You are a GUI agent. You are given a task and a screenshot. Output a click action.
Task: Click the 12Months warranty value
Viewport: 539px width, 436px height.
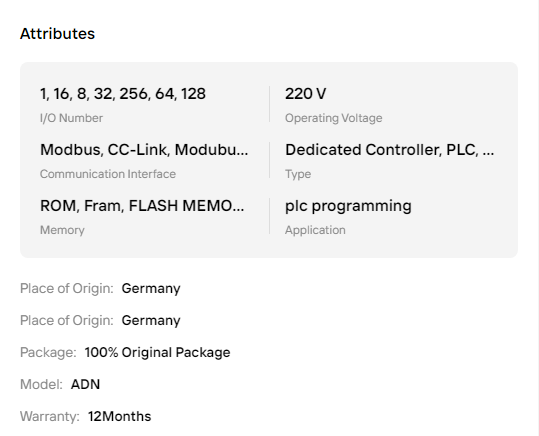(120, 416)
